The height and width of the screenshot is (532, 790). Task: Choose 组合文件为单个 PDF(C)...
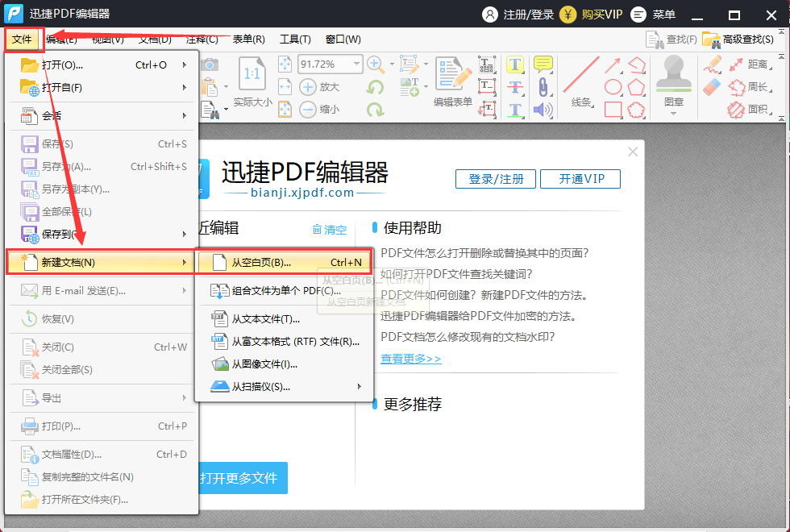point(285,291)
